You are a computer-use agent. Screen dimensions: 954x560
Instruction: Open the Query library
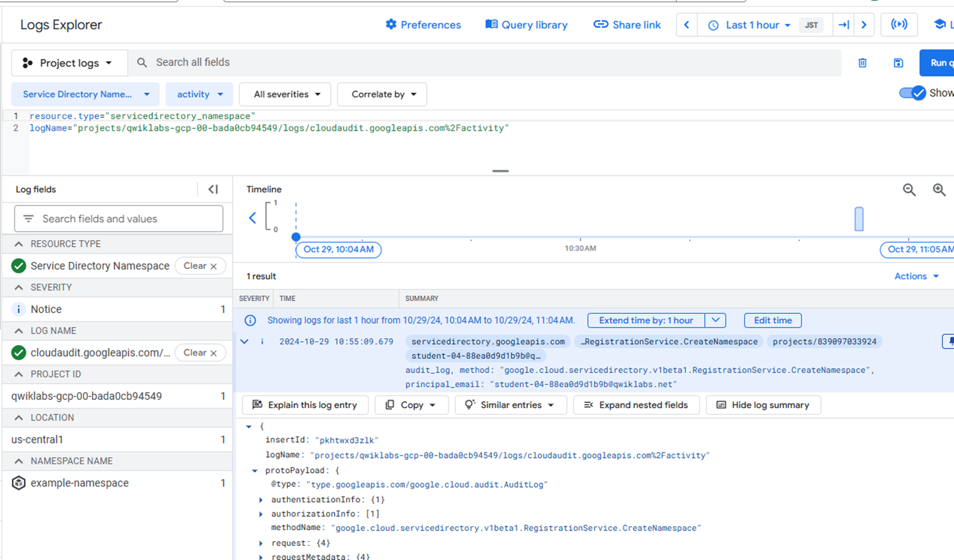tap(526, 25)
